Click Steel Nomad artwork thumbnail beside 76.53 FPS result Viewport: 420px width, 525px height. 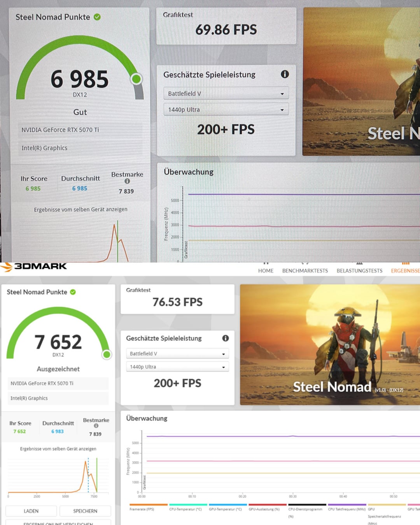click(x=330, y=345)
